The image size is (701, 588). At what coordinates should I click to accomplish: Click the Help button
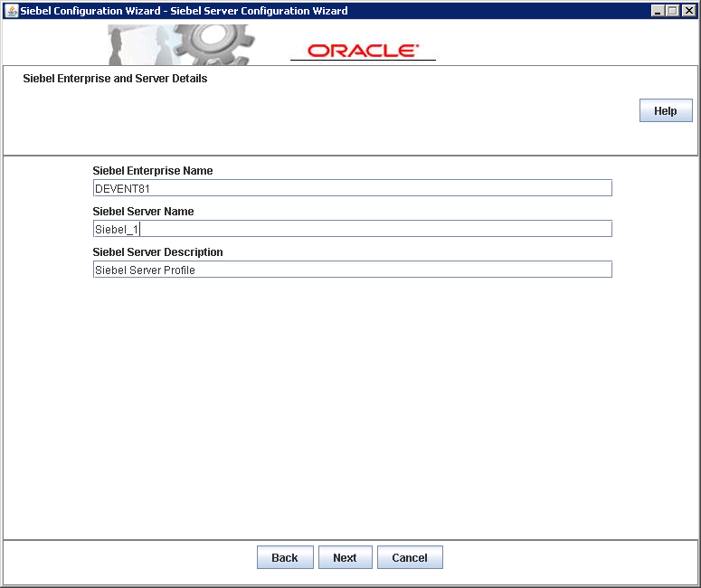pos(666,110)
